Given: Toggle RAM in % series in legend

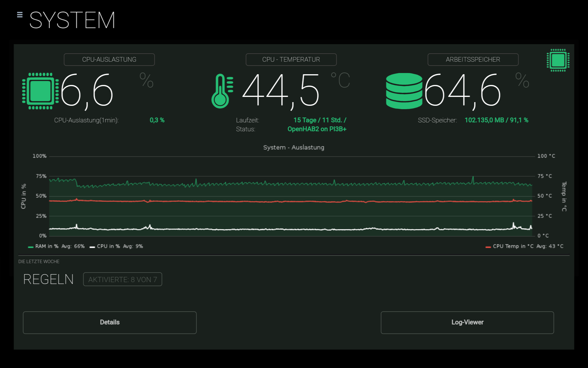Looking at the screenshot, I should (x=47, y=246).
